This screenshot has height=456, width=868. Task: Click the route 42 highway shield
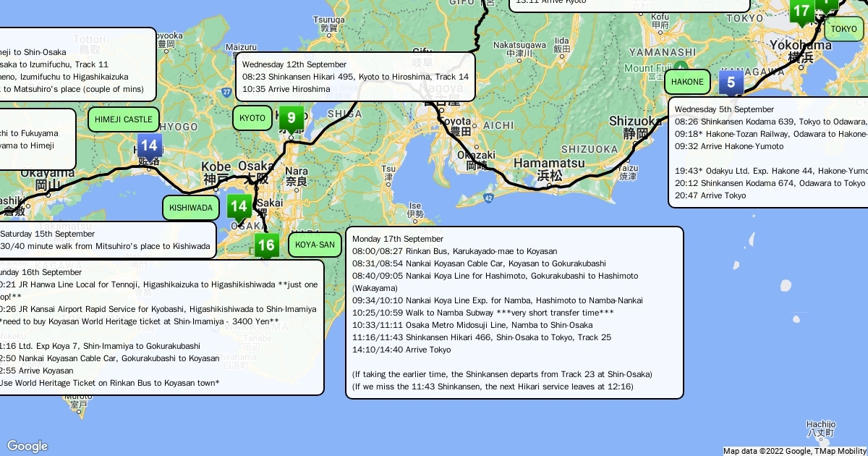[489, 197]
